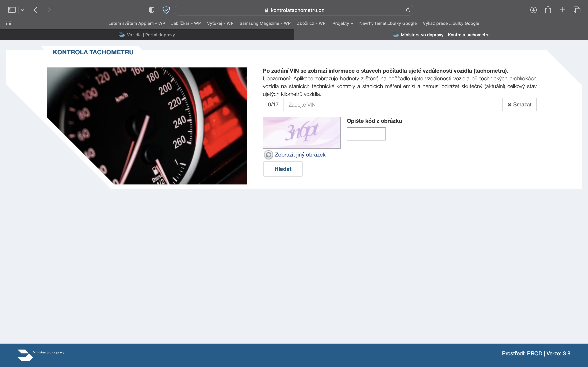Screen dimensions: 588x367
Task: Toggle the Safari sidebar icon
Action: pos(12,10)
